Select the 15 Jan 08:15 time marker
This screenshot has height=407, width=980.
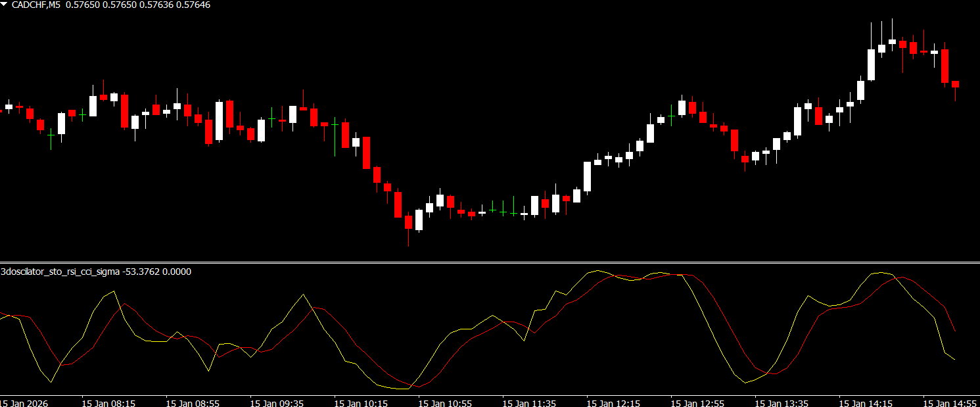click(x=108, y=402)
